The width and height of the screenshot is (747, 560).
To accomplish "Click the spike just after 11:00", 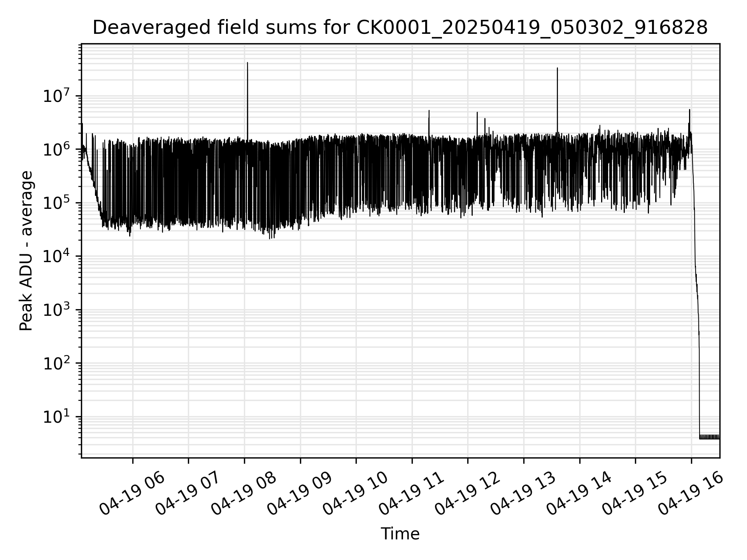I will [429, 122].
